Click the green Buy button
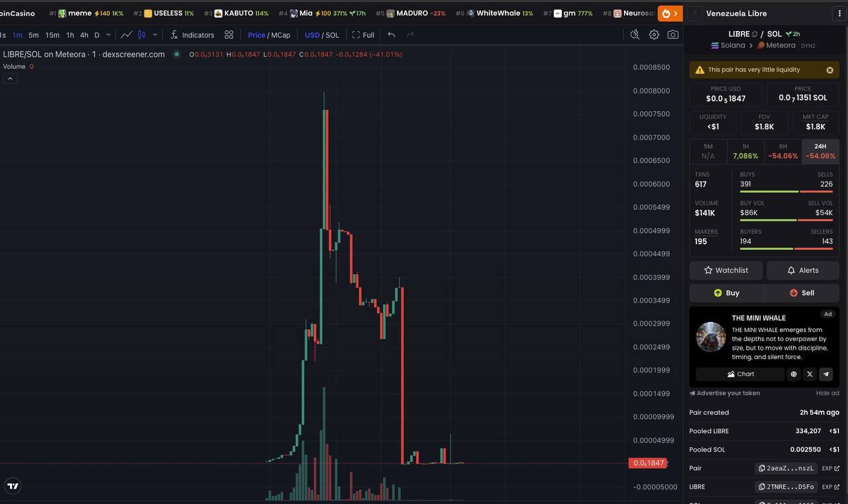 coord(727,293)
